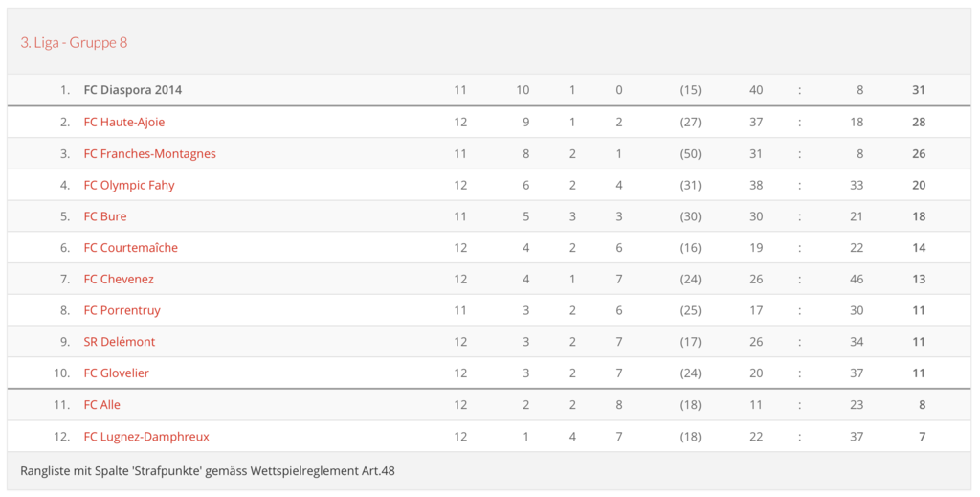Open the FC Haute-Ajoie team link
This screenshot has height=497, width=980.
124,122
